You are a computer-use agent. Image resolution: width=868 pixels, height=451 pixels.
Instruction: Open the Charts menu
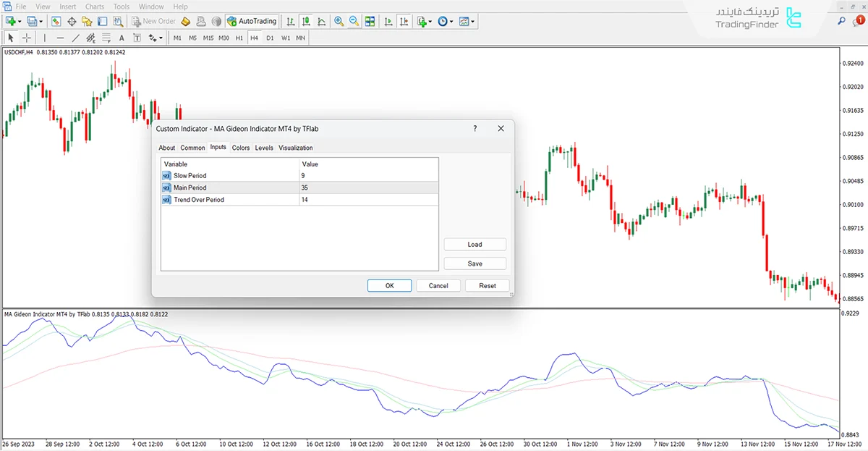point(95,7)
